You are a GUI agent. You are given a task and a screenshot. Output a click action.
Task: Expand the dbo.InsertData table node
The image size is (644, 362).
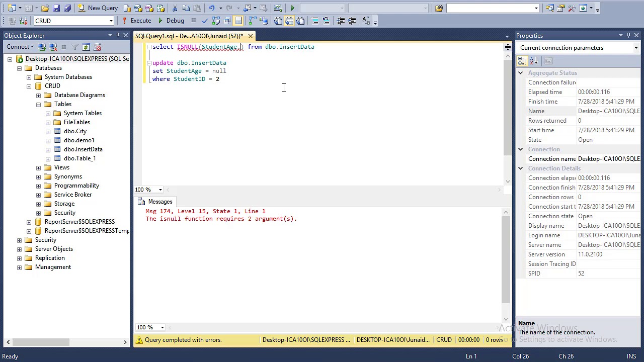48,149
